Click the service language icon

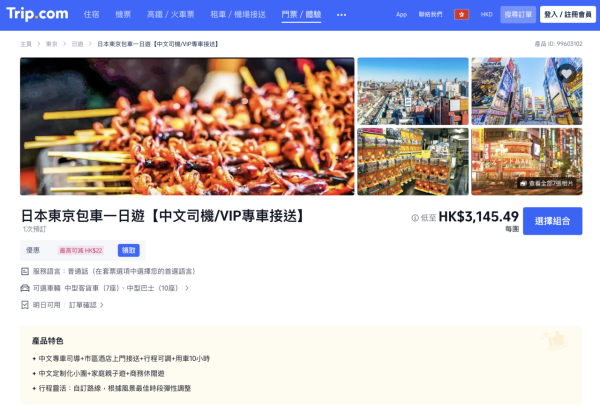coord(25,271)
